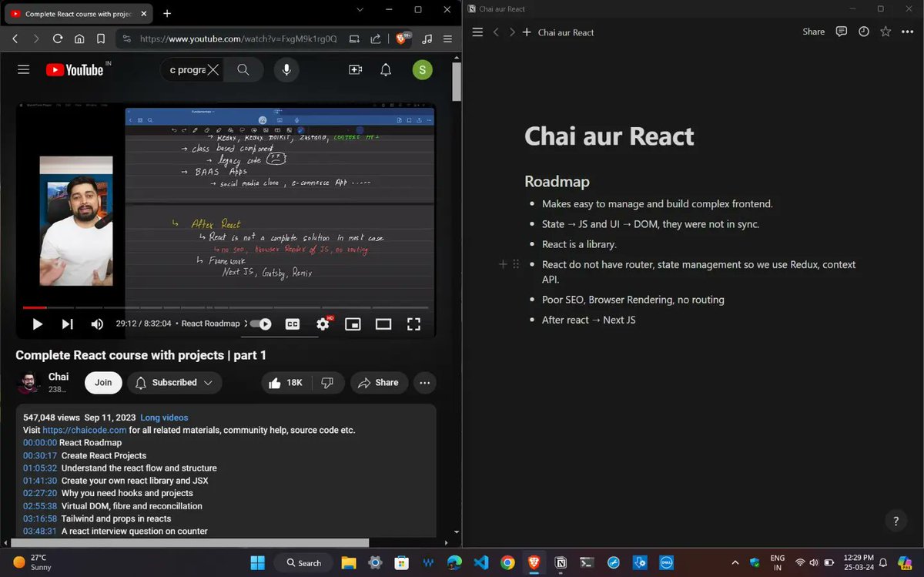Open more video actions ellipsis menu
Viewport: 924px width, 577px height.
point(425,382)
